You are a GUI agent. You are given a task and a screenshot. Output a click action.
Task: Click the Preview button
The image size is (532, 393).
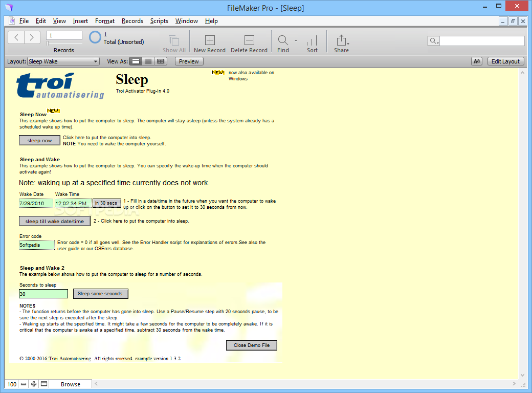(x=189, y=61)
